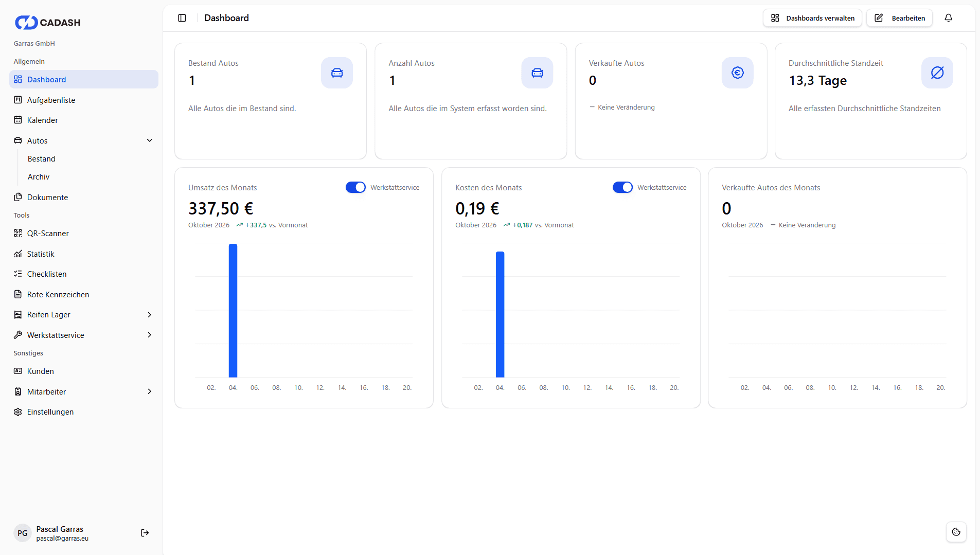This screenshot has height=555, width=980.
Task: Click the Garras GmbH company name
Action: (x=34, y=44)
